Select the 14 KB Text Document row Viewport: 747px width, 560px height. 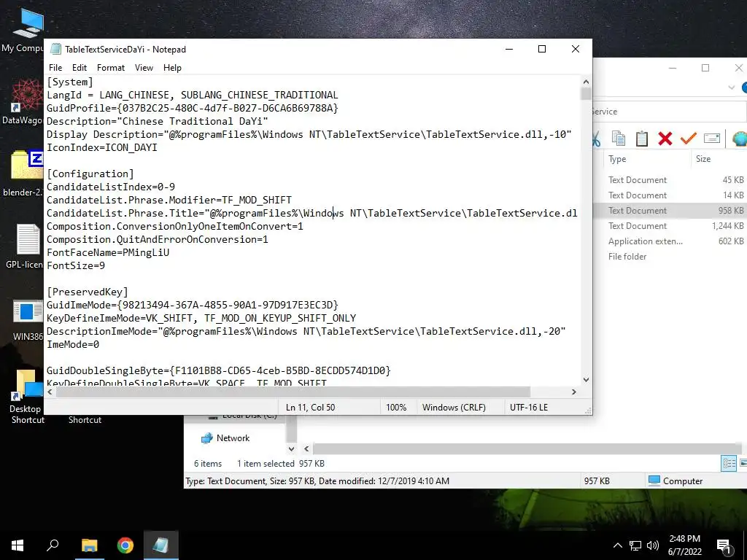tap(670, 195)
